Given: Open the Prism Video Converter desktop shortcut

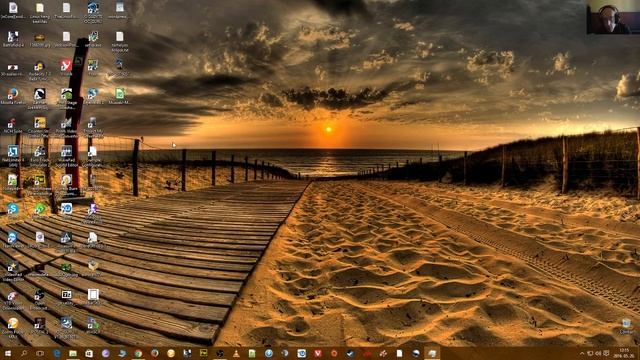Looking at the screenshot, I should (67, 126).
